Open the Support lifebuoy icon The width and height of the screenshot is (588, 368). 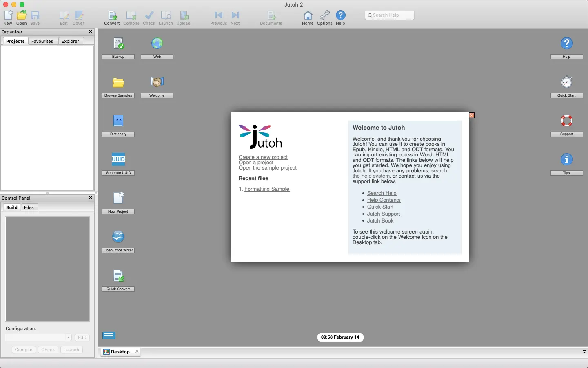pos(566,121)
